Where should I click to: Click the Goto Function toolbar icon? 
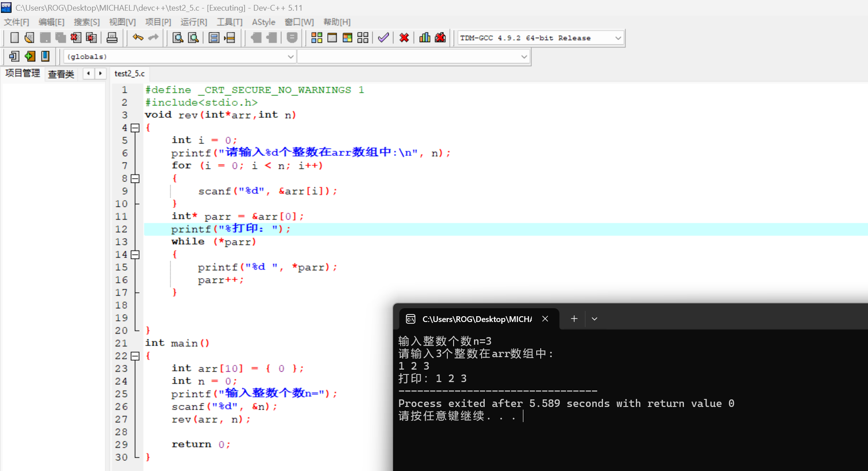tap(214, 38)
